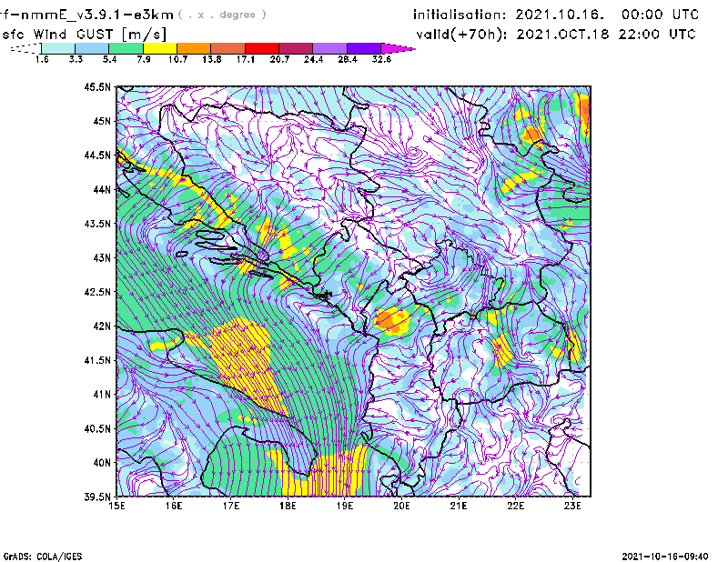This screenshot has width=728, height=562.
Task: Click the model name title text
Action: point(86,15)
